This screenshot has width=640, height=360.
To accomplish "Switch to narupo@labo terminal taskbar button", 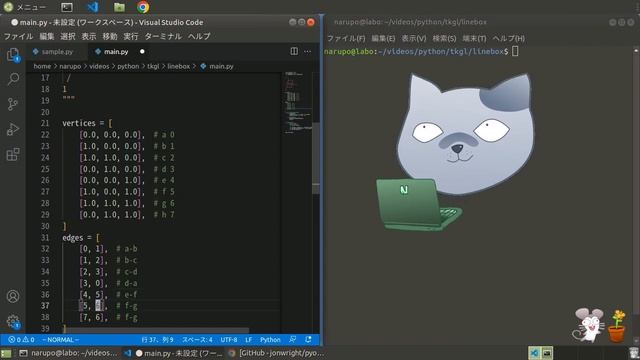I will pyautogui.click(x=68, y=353).
